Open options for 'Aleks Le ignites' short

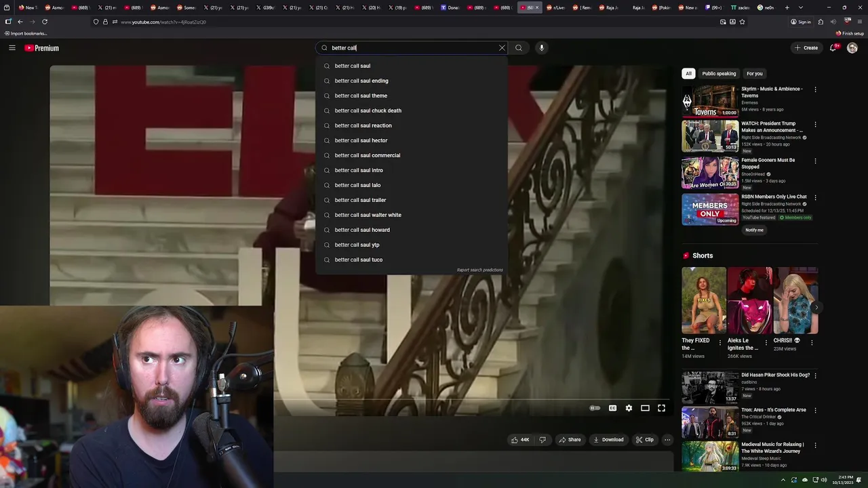click(x=766, y=343)
